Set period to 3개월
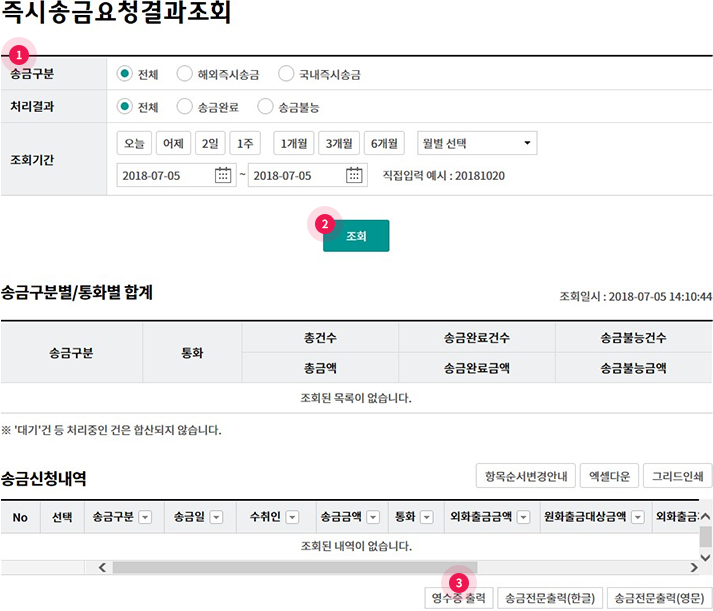Screen dimensions: 713x611 click(338, 143)
